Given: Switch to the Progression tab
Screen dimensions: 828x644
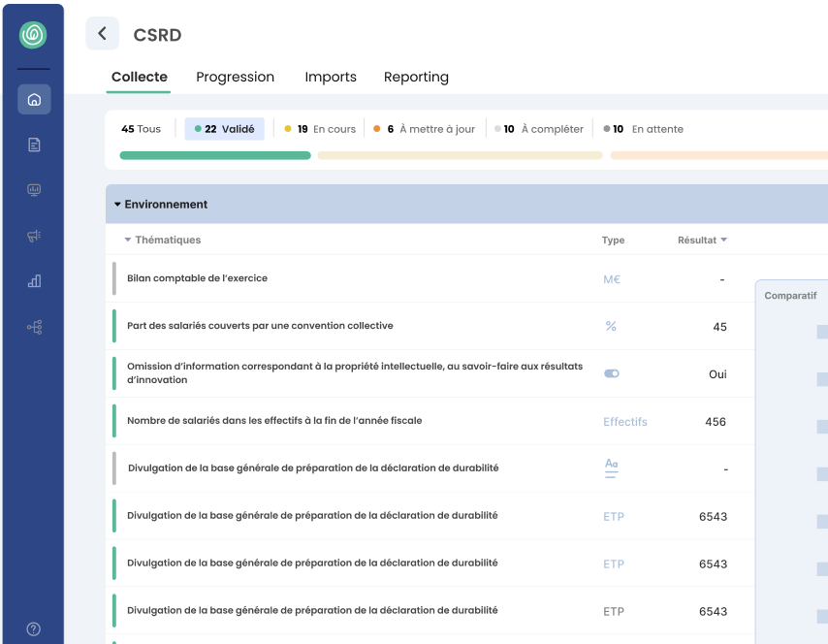Looking at the screenshot, I should [236, 77].
